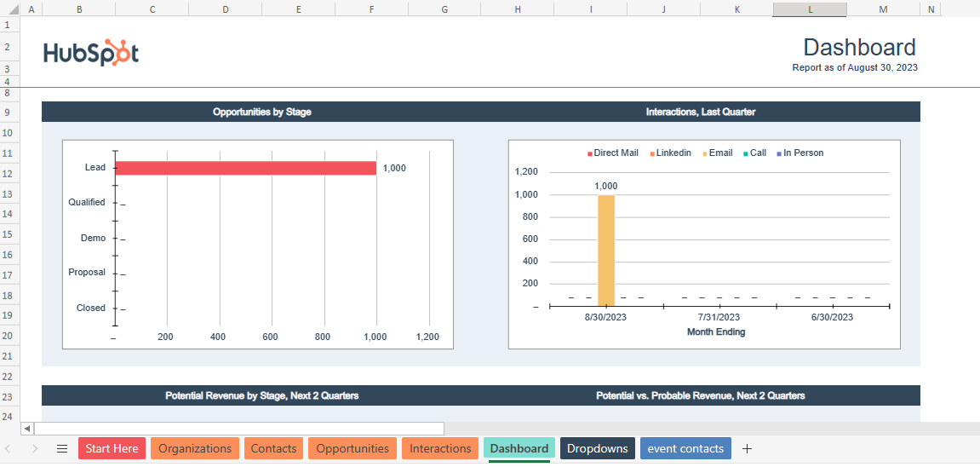Click horizontal scrollbar left arrow
The width and height of the screenshot is (980, 467).
pyautogui.click(x=27, y=429)
